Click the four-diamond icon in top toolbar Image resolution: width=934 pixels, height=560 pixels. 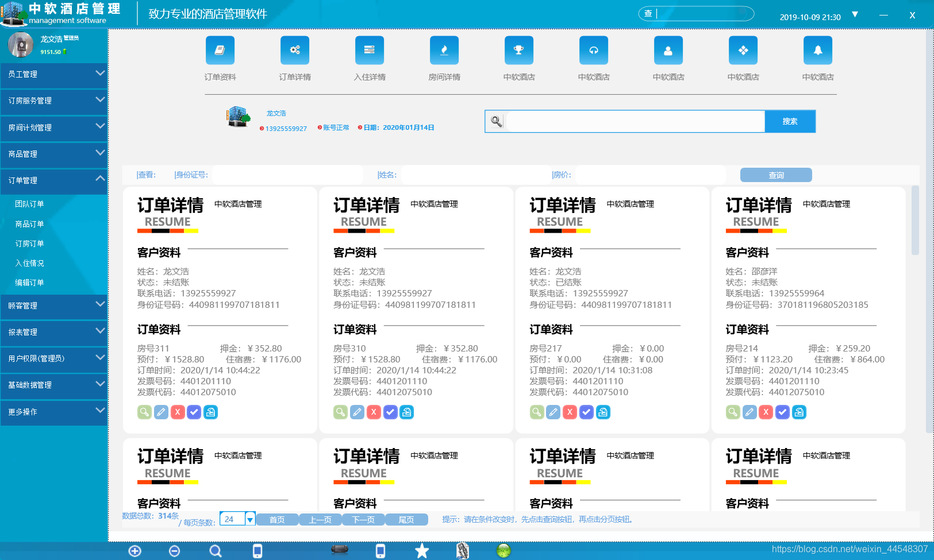tap(743, 51)
